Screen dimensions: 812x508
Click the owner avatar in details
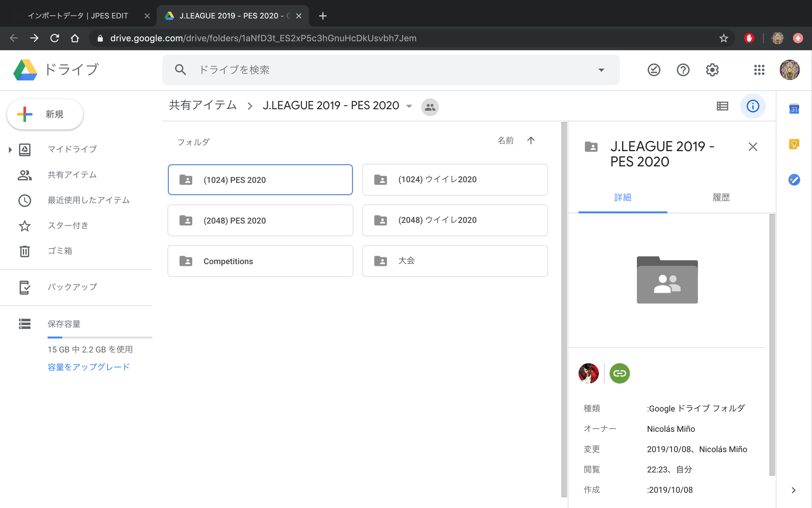589,373
